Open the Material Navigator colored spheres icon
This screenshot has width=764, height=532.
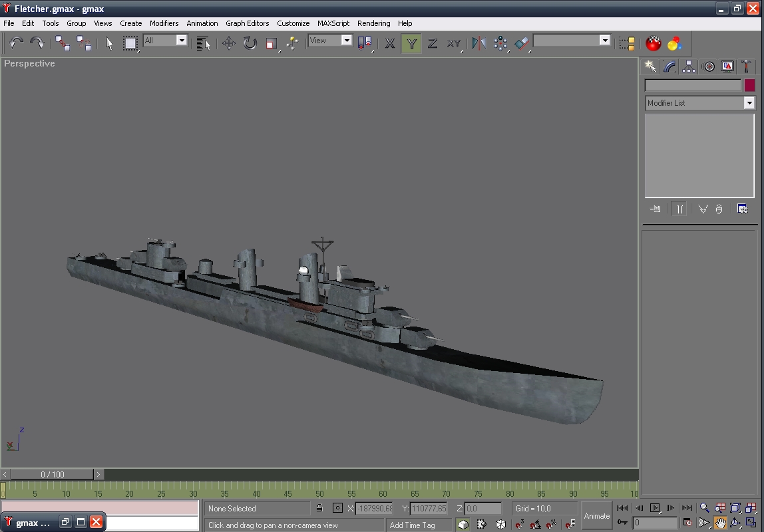[x=675, y=43]
